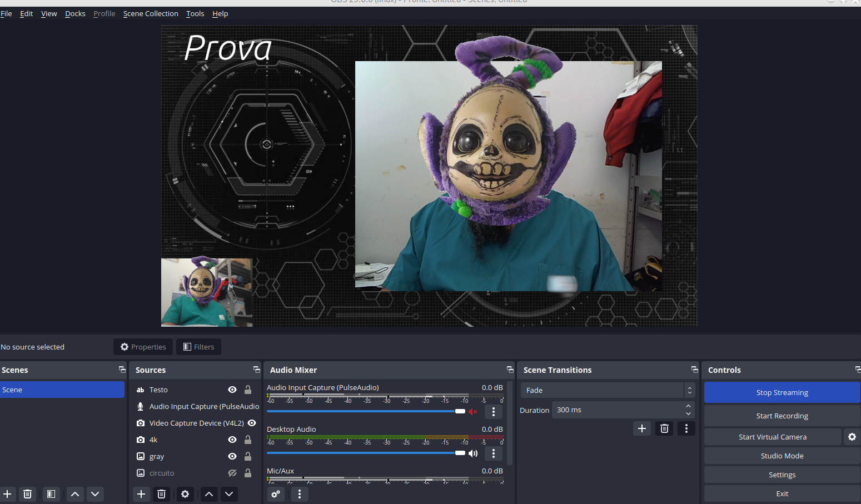
Task: Undock the Sources panel
Action: [x=256, y=370]
